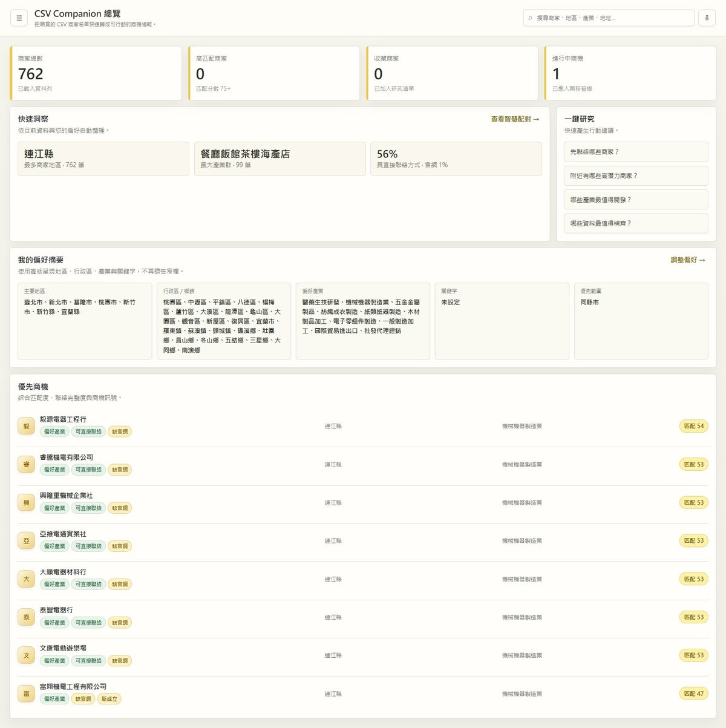Image resolution: width=726 pixels, height=728 pixels.
Task: Open the 高匹配商家 card
Action: click(x=274, y=73)
